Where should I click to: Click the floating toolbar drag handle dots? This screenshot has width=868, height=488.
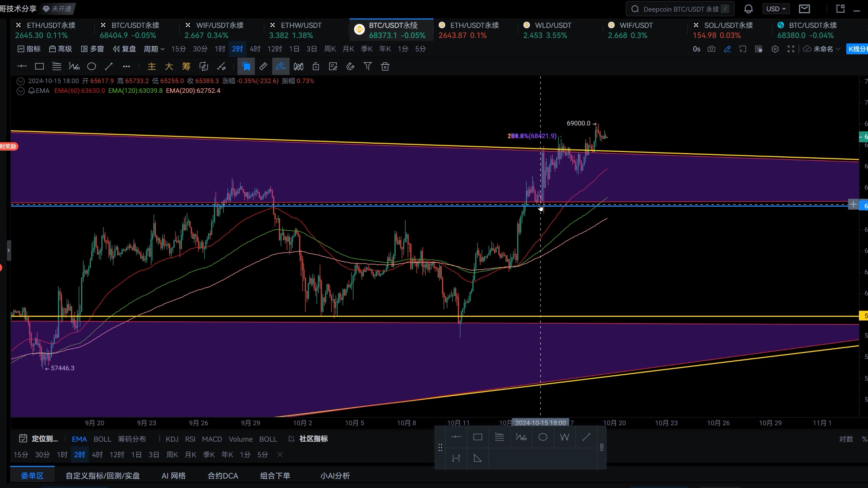pos(440,448)
